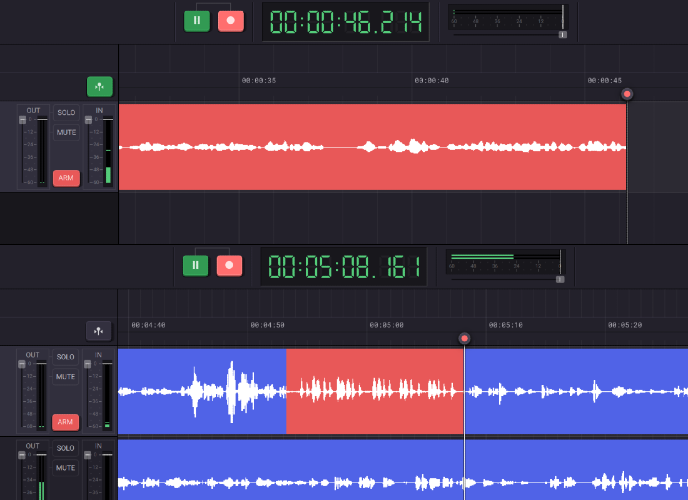Toggle the green punch icon above the red track

tap(99, 86)
